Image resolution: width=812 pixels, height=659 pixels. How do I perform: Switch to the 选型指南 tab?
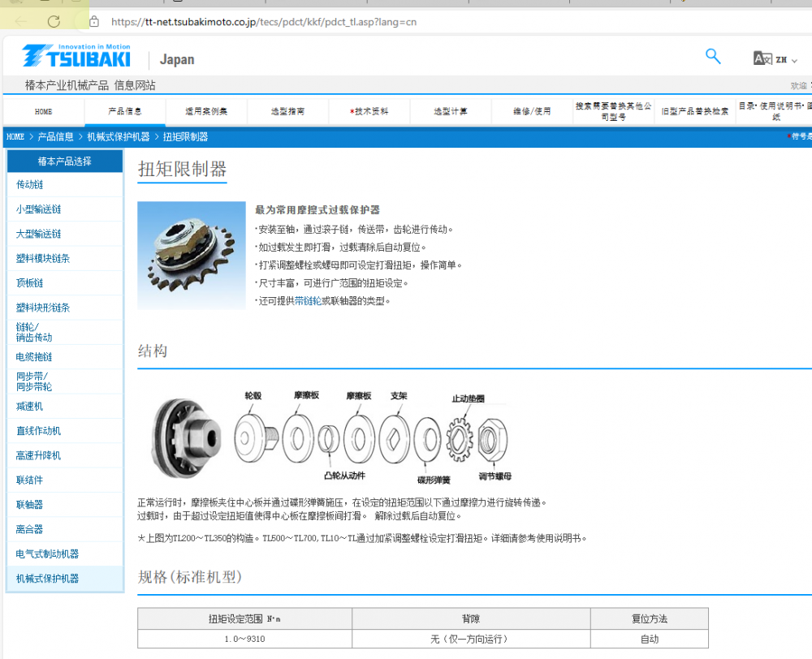pos(287,110)
